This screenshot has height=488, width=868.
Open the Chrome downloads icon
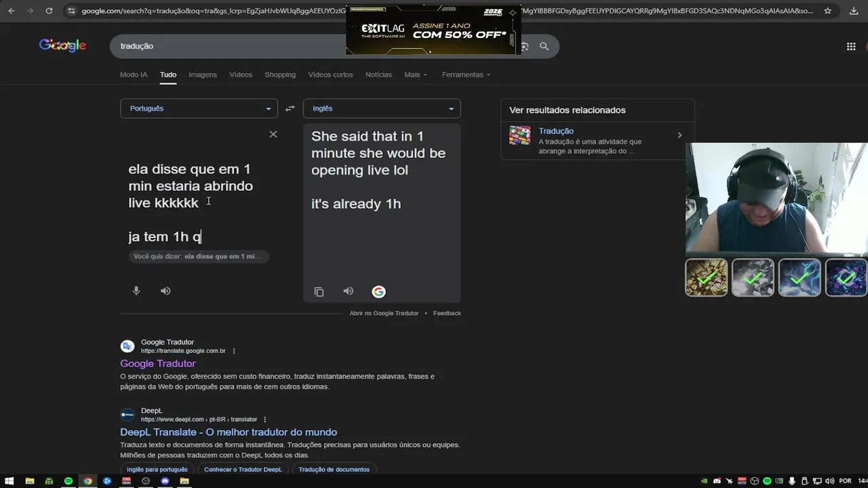pos(854,11)
